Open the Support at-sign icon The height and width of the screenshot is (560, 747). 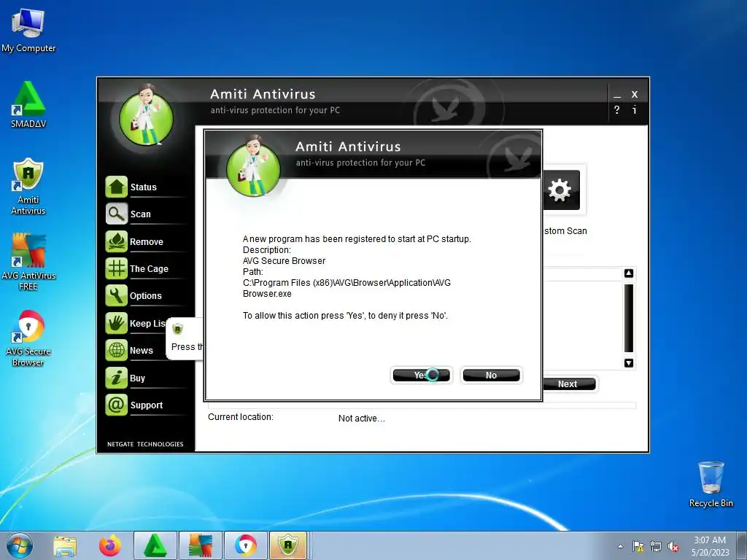point(116,405)
